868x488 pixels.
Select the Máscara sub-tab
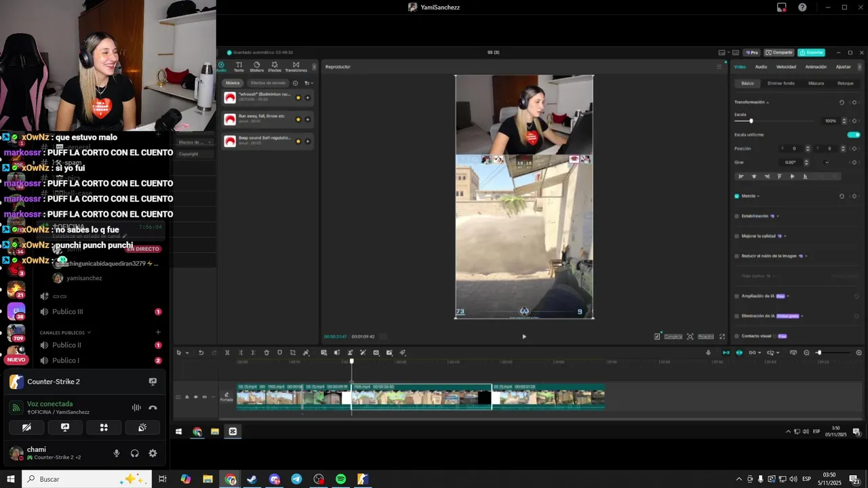click(816, 83)
